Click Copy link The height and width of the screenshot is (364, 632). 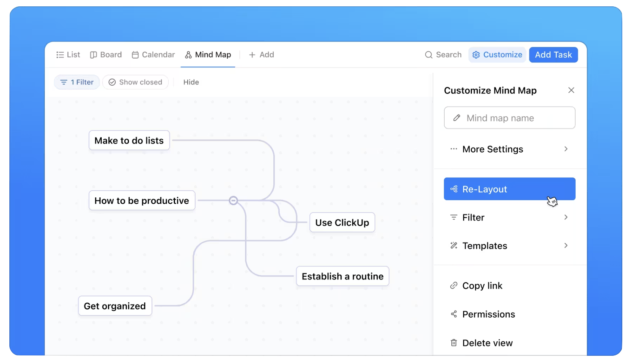[482, 286]
